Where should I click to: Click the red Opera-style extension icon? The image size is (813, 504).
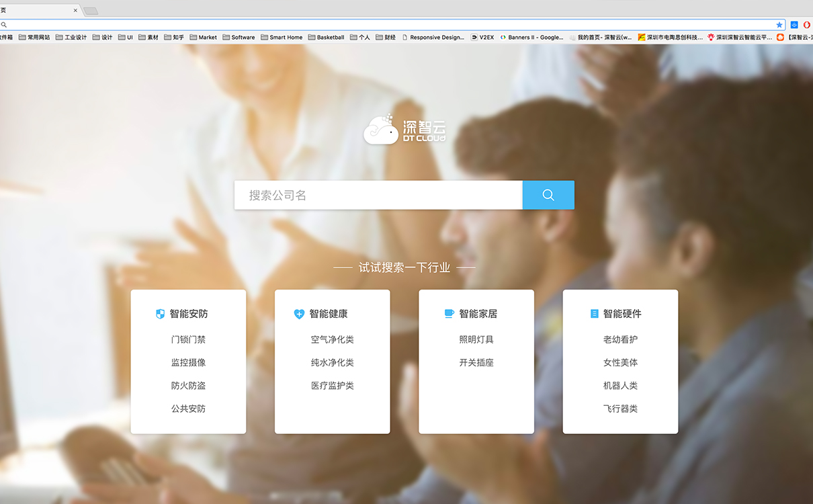[807, 25]
